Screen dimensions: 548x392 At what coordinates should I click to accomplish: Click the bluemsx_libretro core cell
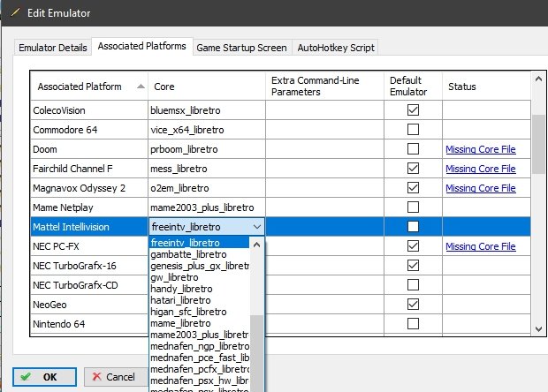tap(207, 110)
